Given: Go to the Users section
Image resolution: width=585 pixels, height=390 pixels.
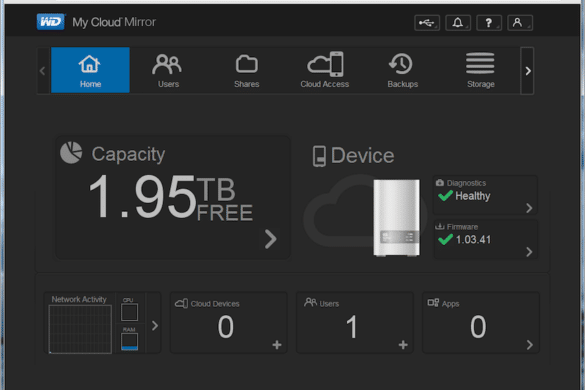Looking at the screenshot, I should pyautogui.click(x=168, y=70).
